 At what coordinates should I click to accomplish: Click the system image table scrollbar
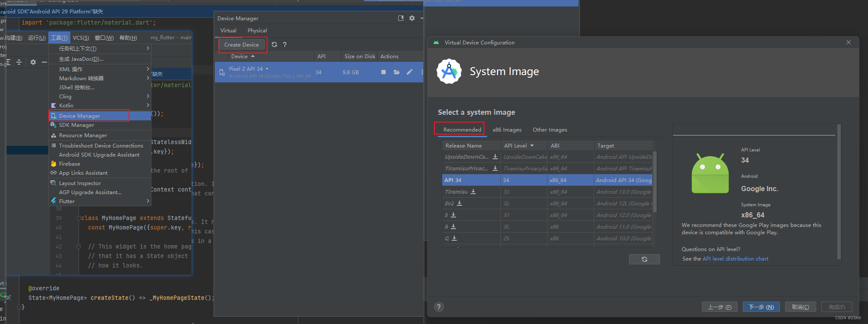[655, 181]
